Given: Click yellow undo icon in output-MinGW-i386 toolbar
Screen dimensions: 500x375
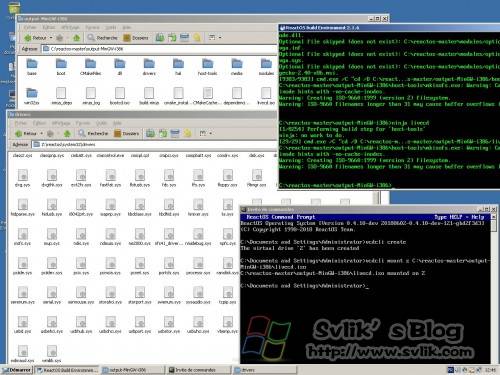Looking at the screenshot, I should click(197, 37).
